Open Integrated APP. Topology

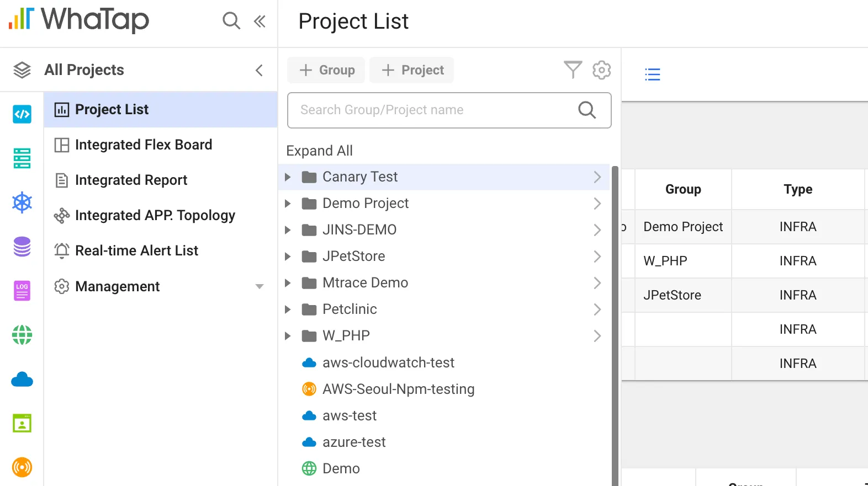[x=161, y=215]
